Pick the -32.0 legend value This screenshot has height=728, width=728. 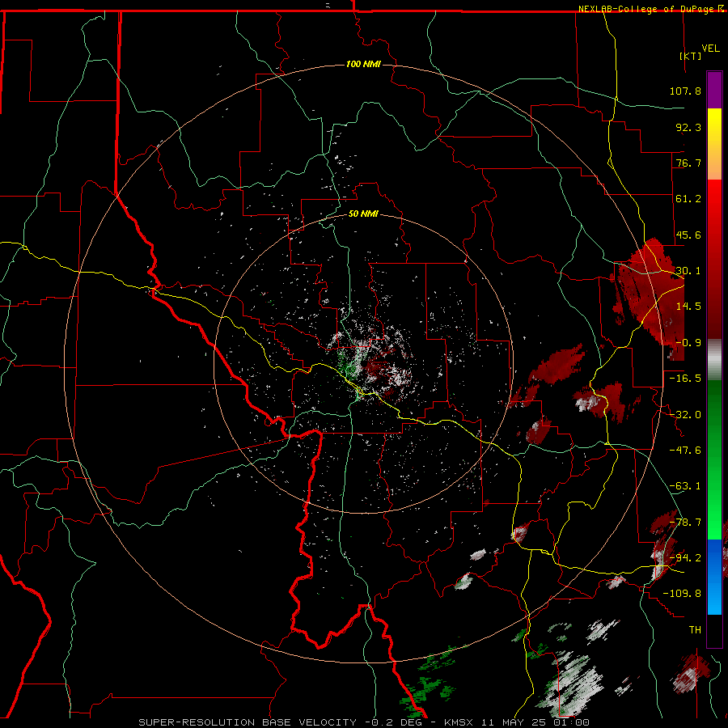point(685,415)
